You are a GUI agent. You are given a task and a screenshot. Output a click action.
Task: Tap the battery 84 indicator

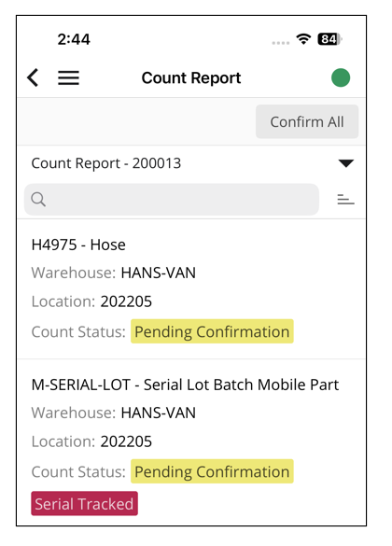pyautogui.click(x=329, y=39)
